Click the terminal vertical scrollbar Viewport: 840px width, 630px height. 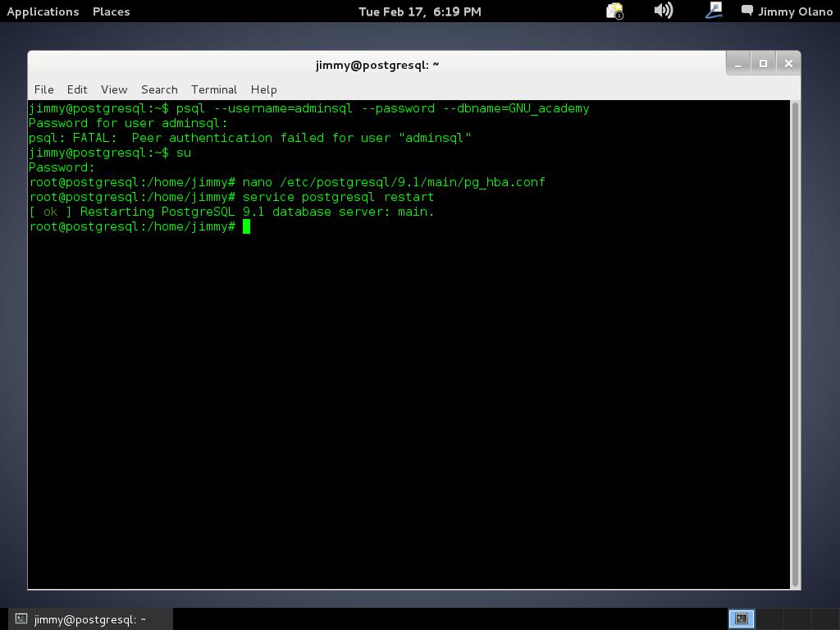pos(795,343)
